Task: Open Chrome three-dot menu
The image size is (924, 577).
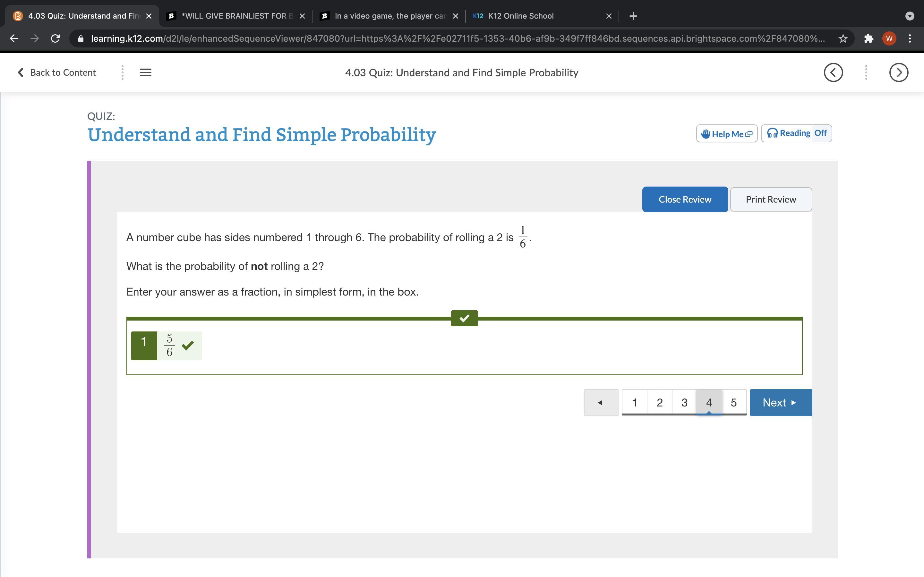Action: point(910,38)
